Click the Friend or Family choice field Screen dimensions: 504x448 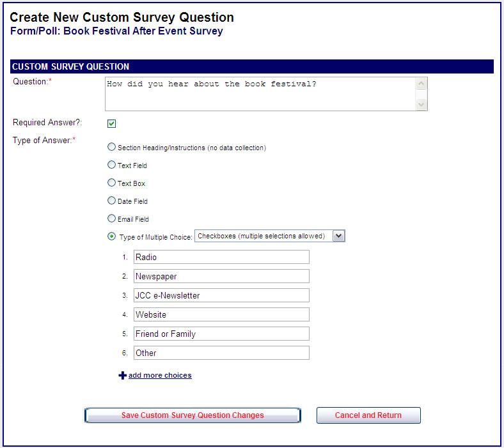(221, 334)
